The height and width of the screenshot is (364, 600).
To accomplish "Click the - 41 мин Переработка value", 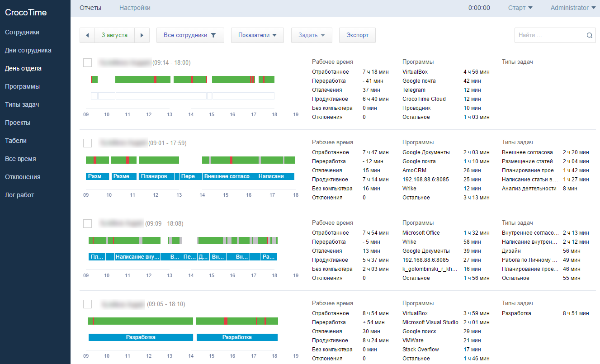I will pos(373,81).
